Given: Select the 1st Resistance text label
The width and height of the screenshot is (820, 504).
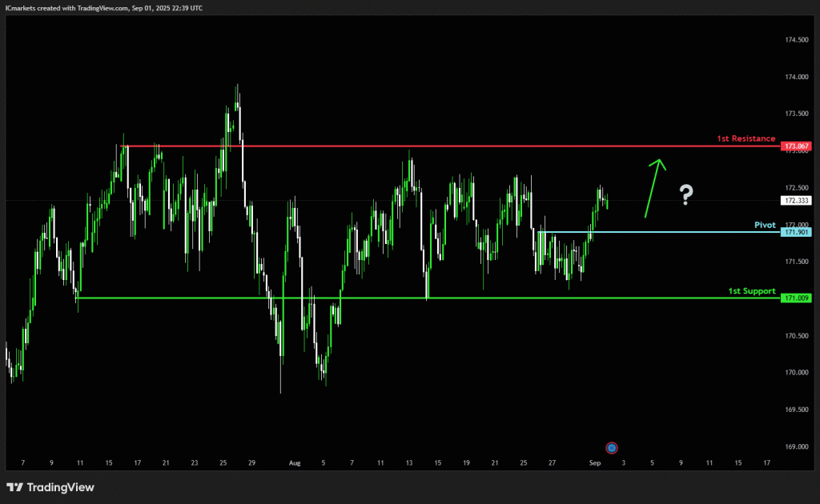Looking at the screenshot, I should (x=746, y=138).
